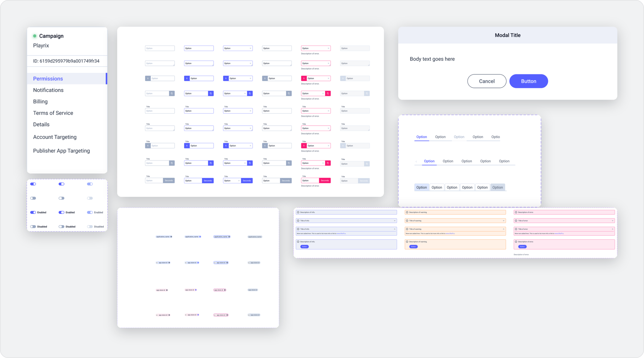Click blue remove icon on application_name chip
This screenshot has height=358, width=644.
click(x=200, y=237)
